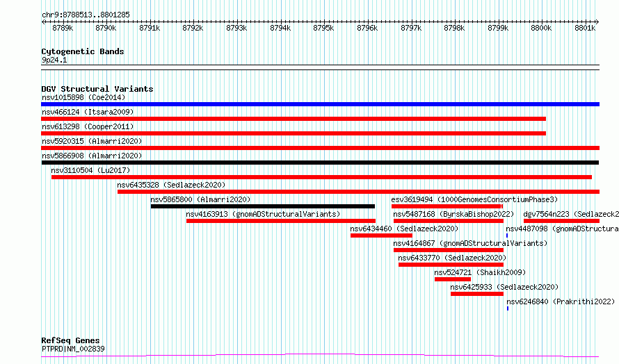
Task: Click the 8799k ruler tick label
Action: [x=498, y=28]
